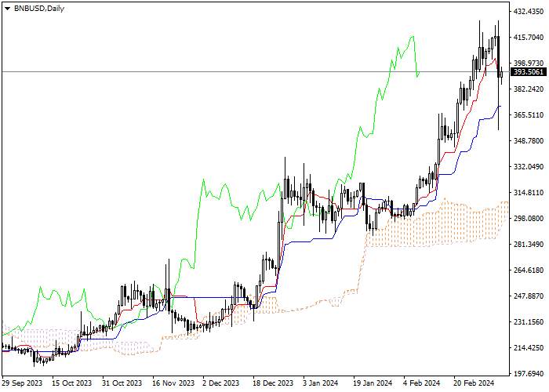Select date label 16 Nov 2023
Screen dimensions: 549x392
point(173,383)
